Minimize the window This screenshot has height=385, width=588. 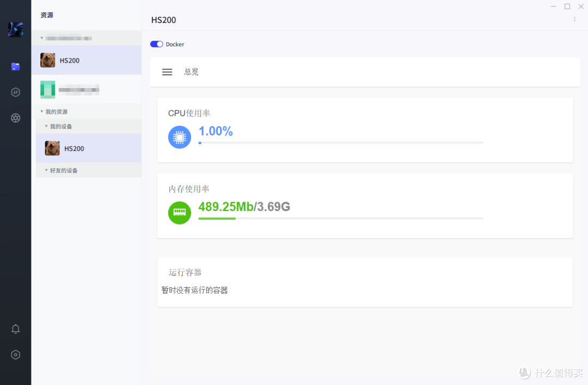tap(554, 7)
